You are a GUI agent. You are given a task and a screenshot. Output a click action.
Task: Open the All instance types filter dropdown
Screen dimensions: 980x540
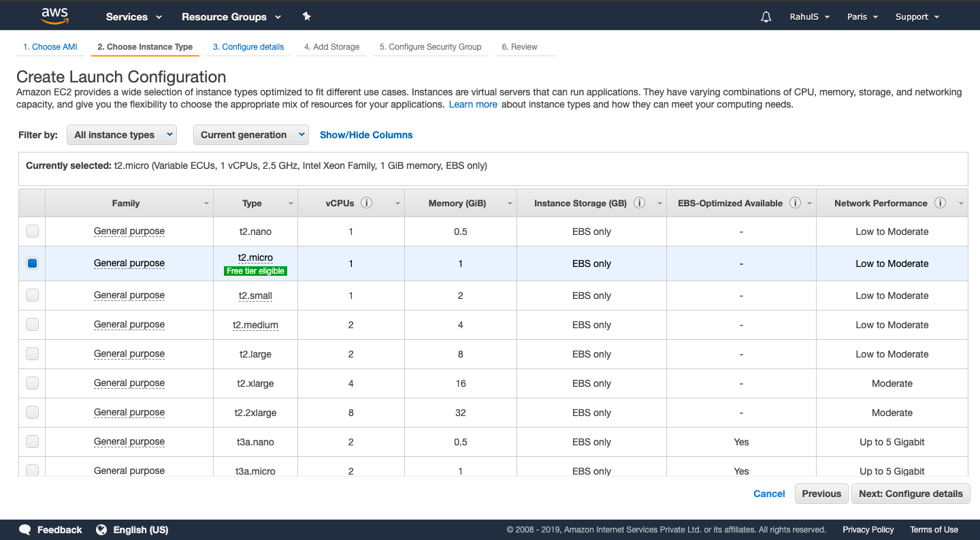[x=121, y=135]
